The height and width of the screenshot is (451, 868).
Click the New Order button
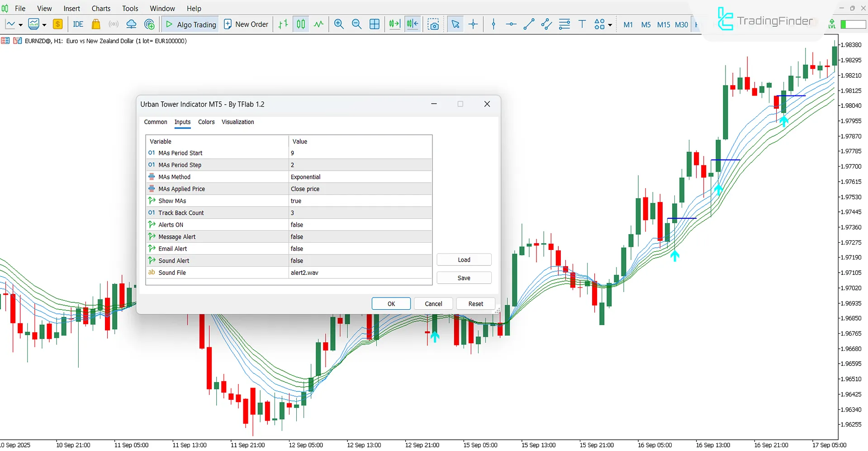(x=247, y=24)
